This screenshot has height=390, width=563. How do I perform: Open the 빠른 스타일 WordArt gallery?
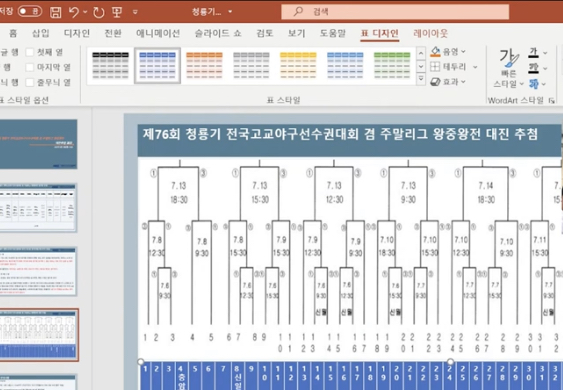click(x=508, y=69)
